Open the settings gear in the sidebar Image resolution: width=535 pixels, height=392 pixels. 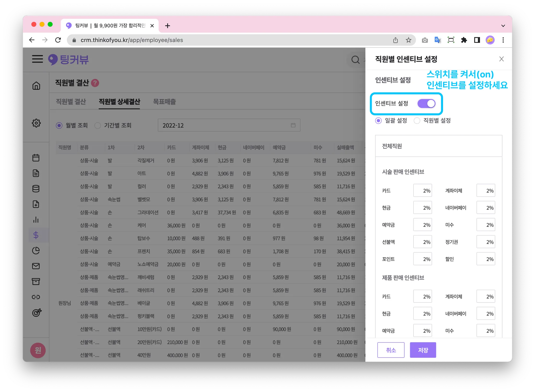pos(36,123)
